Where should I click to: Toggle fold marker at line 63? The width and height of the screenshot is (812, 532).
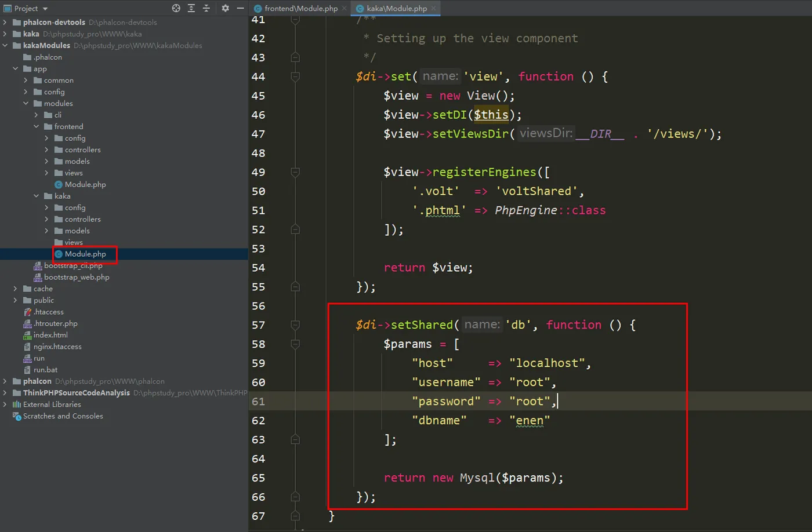[295, 439]
